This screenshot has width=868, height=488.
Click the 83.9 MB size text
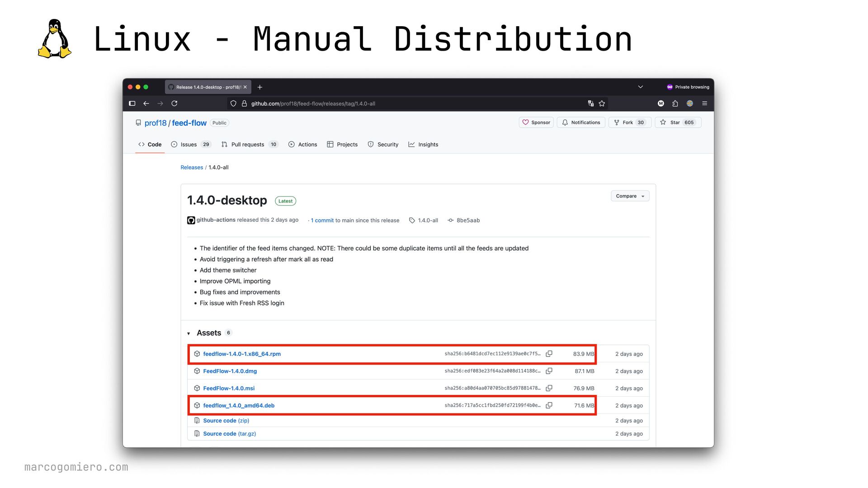(x=584, y=354)
